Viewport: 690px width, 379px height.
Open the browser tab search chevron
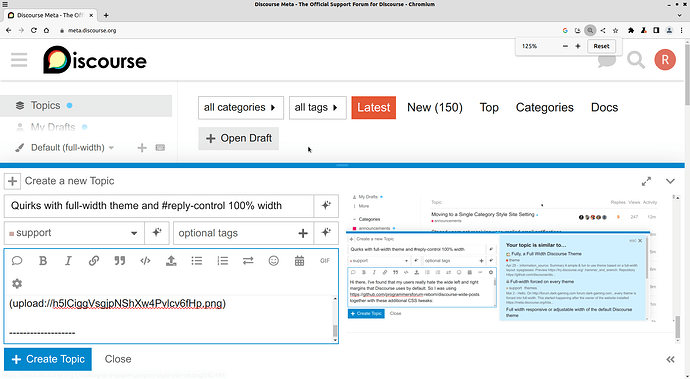(679, 15)
